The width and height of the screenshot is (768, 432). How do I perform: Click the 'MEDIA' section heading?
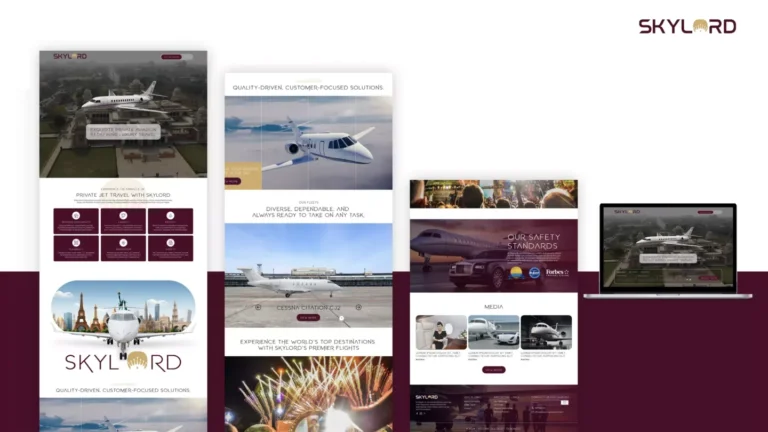tap(494, 307)
